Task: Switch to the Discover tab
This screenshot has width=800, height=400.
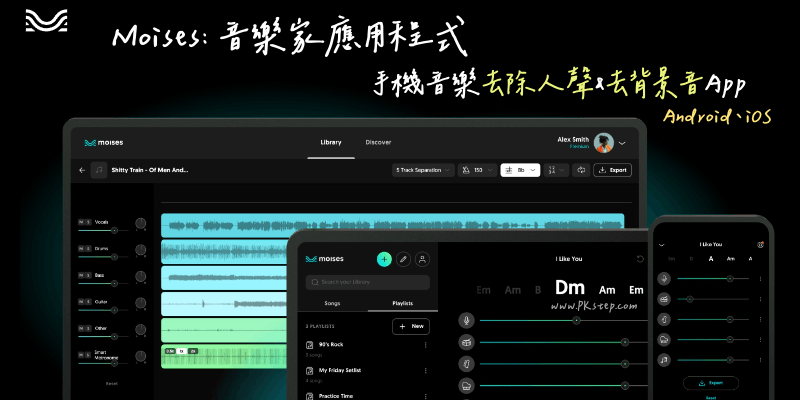Action: [378, 142]
